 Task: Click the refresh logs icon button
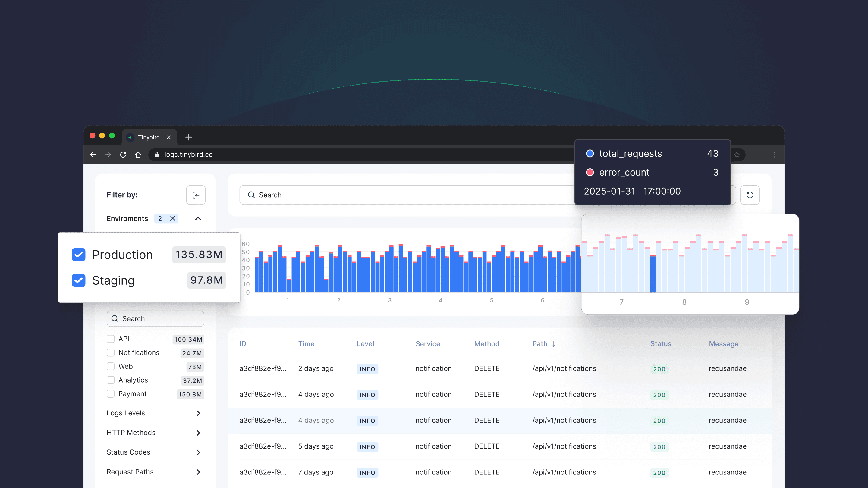pyautogui.click(x=750, y=195)
